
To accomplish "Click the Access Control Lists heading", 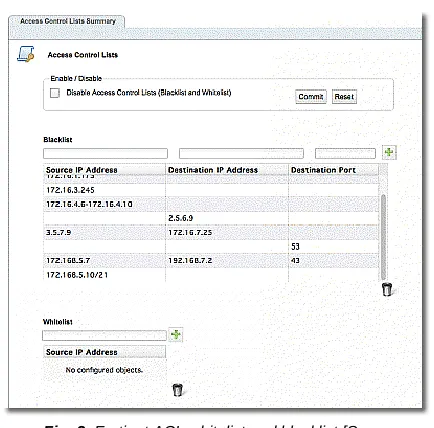I will (83, 55).
